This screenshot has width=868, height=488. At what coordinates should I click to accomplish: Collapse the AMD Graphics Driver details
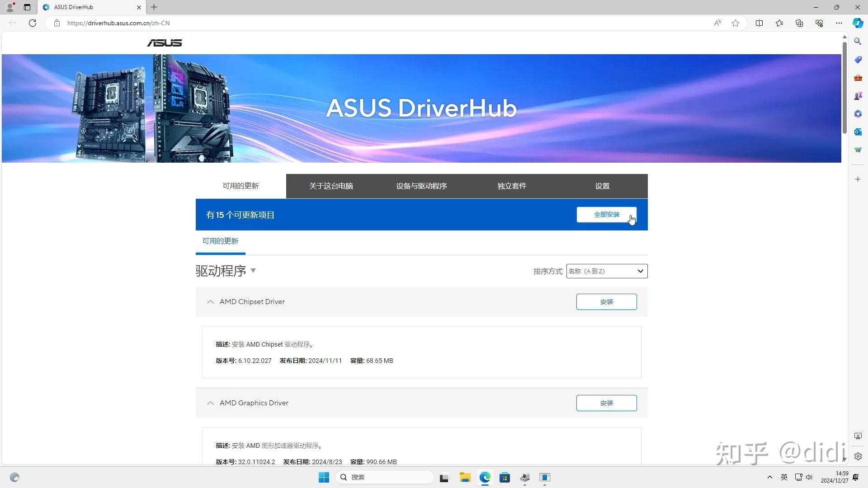click(x=211, y=403)
